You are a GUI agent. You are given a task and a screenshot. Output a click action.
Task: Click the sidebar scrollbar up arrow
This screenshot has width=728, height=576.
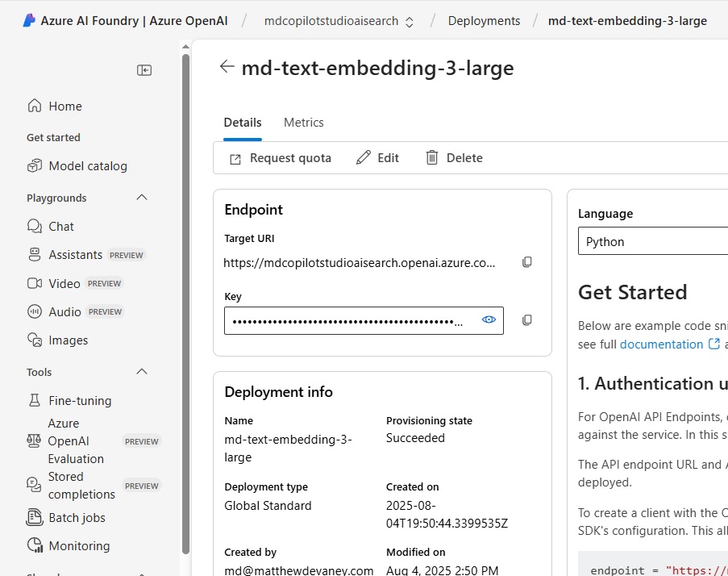coord(185,47)
